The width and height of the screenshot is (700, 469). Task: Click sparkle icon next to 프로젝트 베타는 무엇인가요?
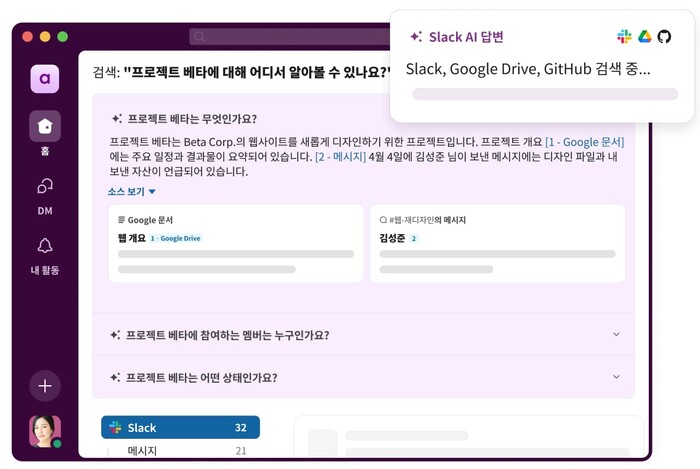[117, 119]
